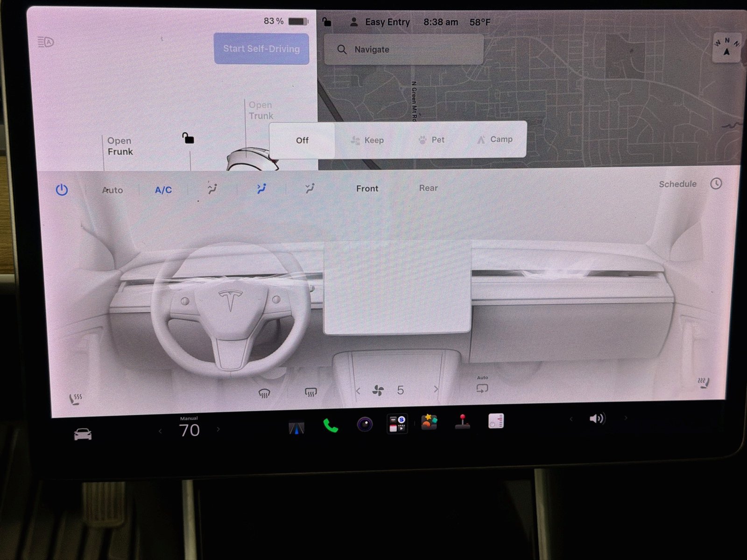Tap the fan icon beside speed 5
Image resolution: width=747 pixels, height=560 pixels.
tap(378, 391)
